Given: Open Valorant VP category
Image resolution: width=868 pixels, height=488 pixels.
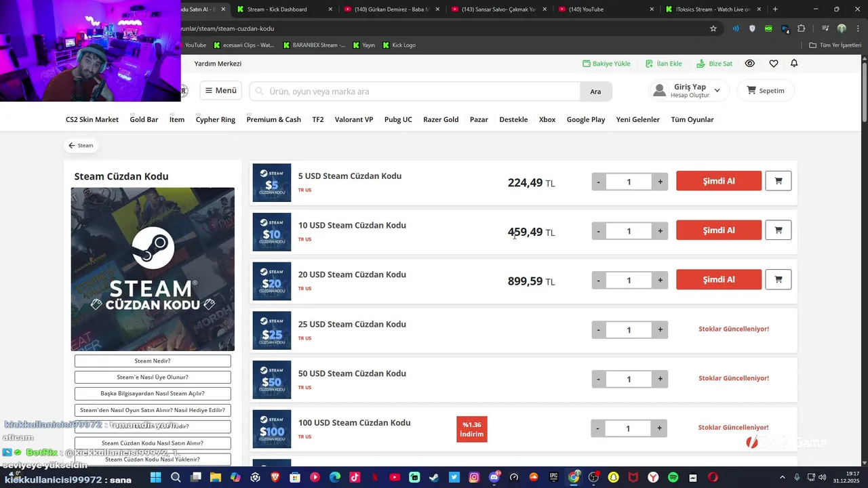Looking at the screenshot, I should pyautogui.click(x=354, y=119).
